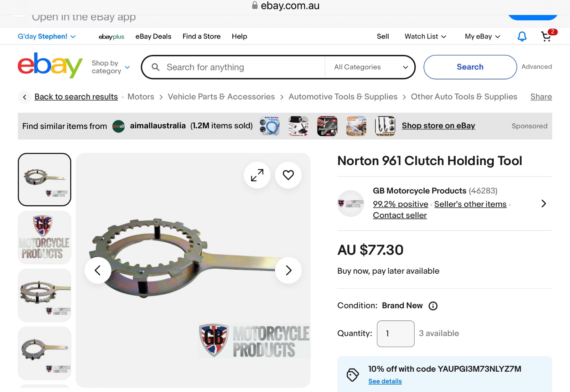Image resolution: width=570 pixels, height=392 pixels.
Task: Go to the Help menu item
Action: (x=239, y=36)
